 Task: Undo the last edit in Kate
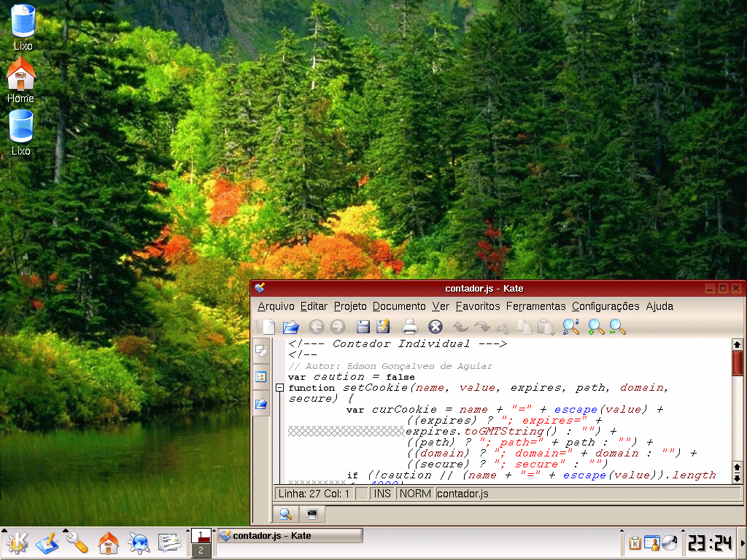point(461,327)
